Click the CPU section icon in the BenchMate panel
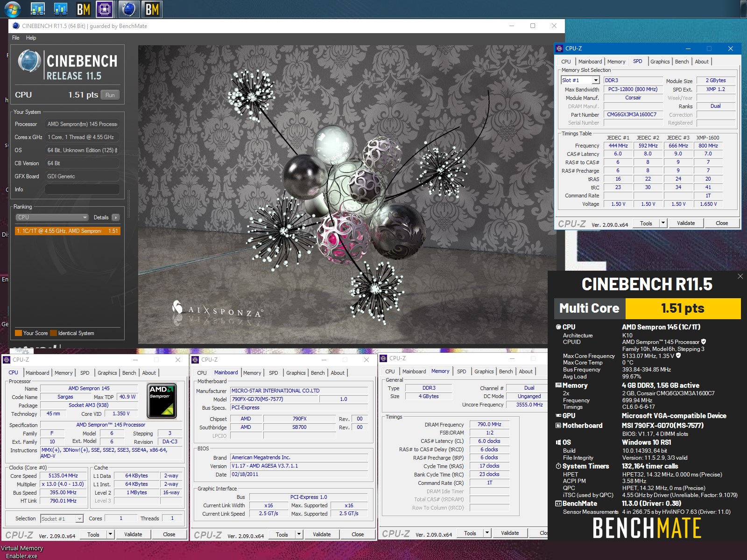Image resolution: width=747 pixels, height=560 pixels. click(558, 327)
